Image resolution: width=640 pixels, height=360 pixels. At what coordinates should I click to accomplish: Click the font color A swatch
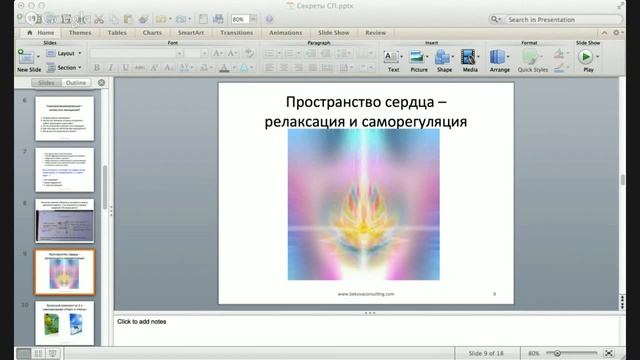tap(224, 68)
